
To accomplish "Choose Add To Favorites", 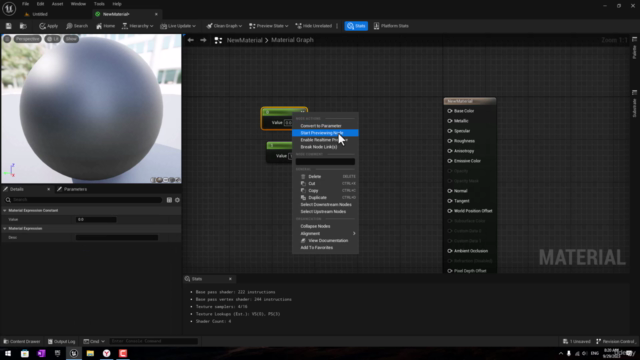I will point(325,247).
